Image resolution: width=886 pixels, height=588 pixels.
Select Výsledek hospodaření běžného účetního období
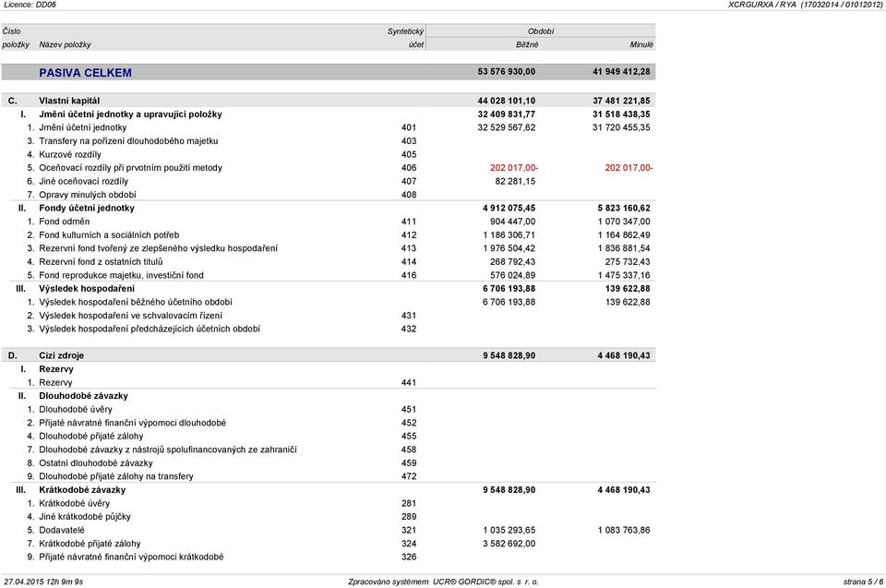coord(136,302)
